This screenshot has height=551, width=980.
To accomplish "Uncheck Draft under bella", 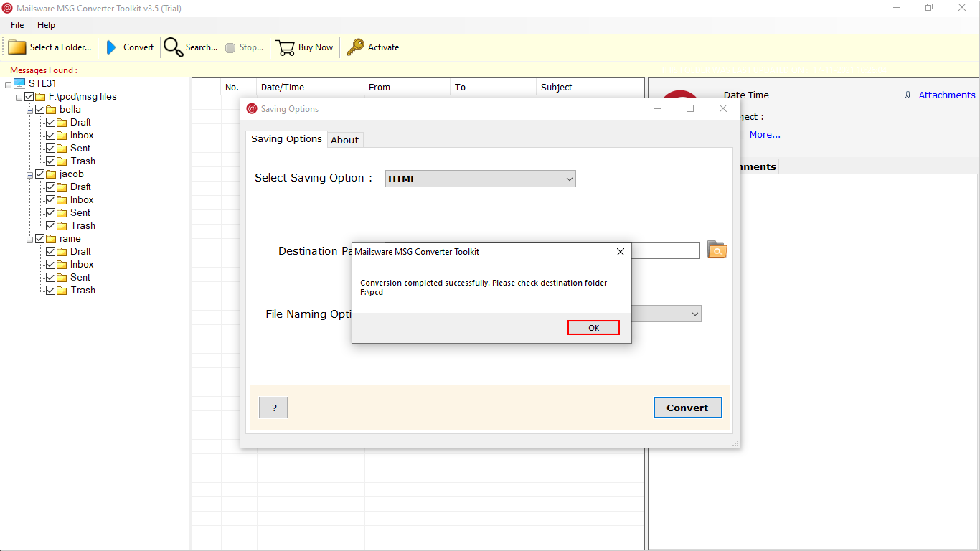I will [x=51, y=123].
